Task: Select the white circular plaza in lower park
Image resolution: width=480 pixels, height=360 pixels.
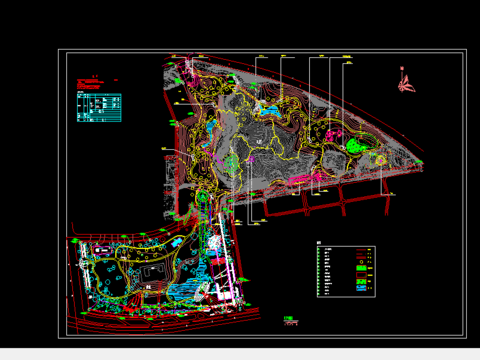Action: coord(214,242)
